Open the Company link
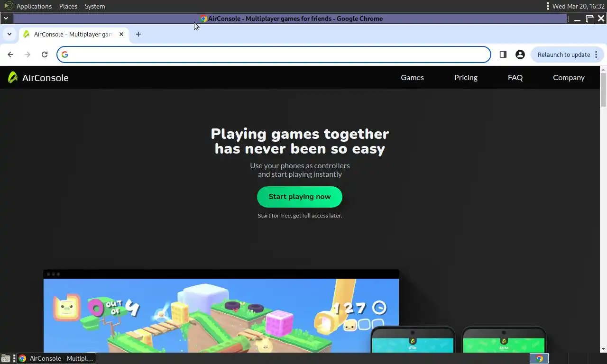The width and height of the screenshot is (607, 364). [x=569, y=77]
